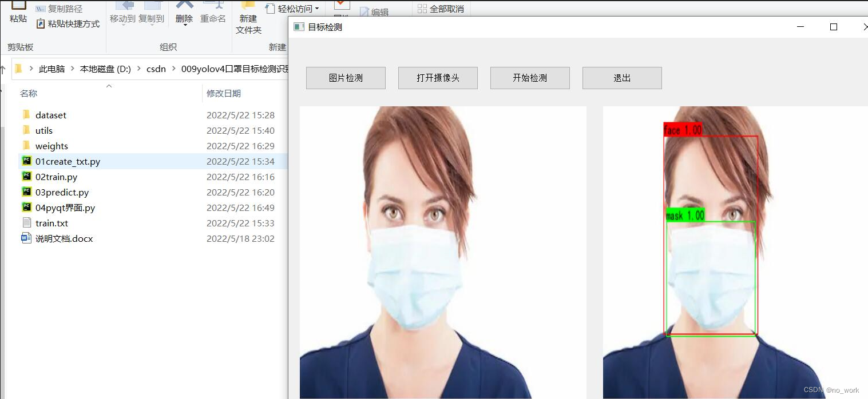This screenshot has width=868, height=399.
Task: Click csdn in the address breadcrumb
Action: point(156,69)
